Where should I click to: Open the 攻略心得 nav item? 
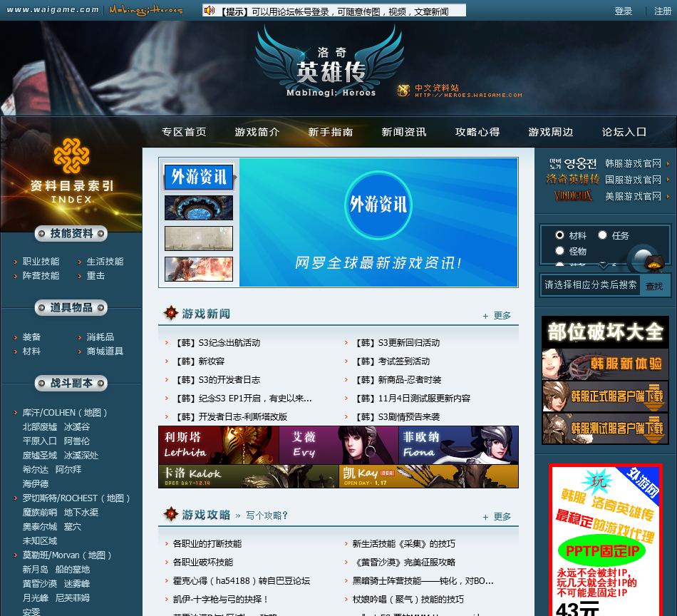click(477, 132)
